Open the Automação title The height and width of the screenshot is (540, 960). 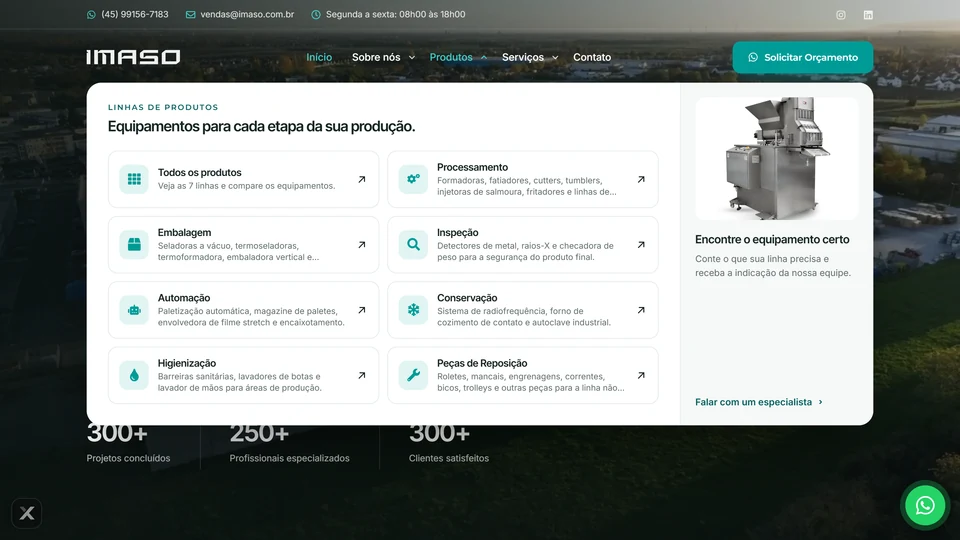tap(184, 298)
